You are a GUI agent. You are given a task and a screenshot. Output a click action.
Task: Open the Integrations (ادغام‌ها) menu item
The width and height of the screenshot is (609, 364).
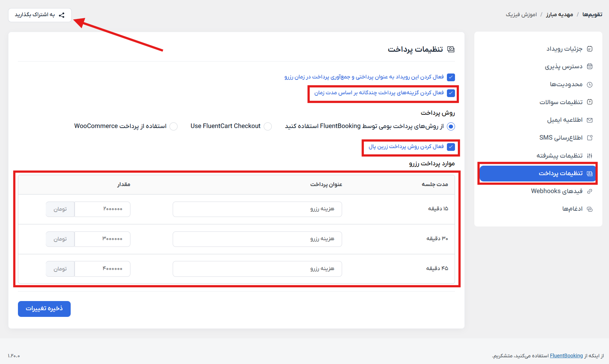(572, 209)
